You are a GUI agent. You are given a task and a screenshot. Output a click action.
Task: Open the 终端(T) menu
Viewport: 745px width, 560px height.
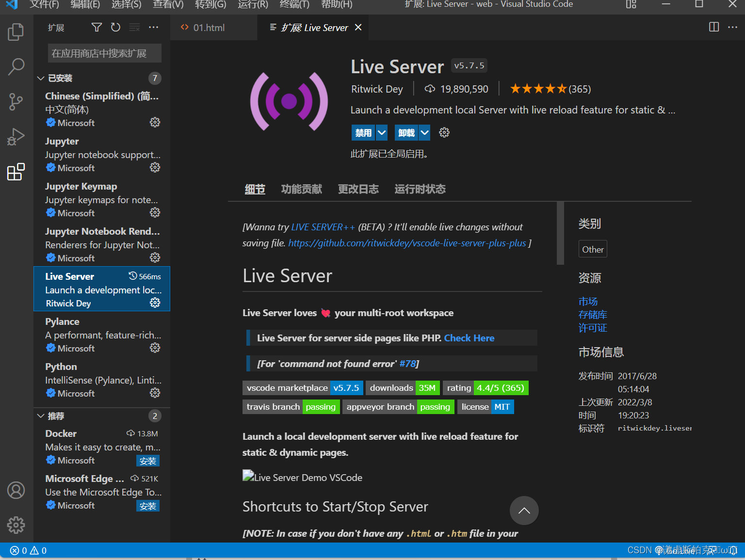click(x=294, y=4)
